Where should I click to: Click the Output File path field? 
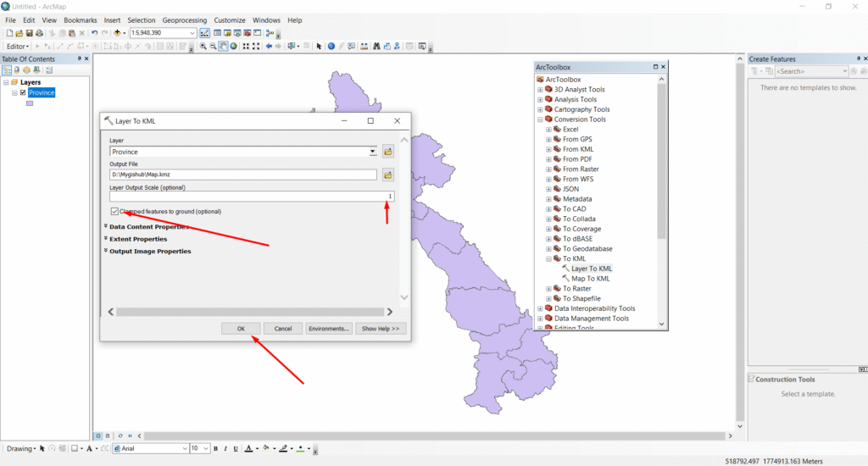pyautogui.click(x=243, y=175)
